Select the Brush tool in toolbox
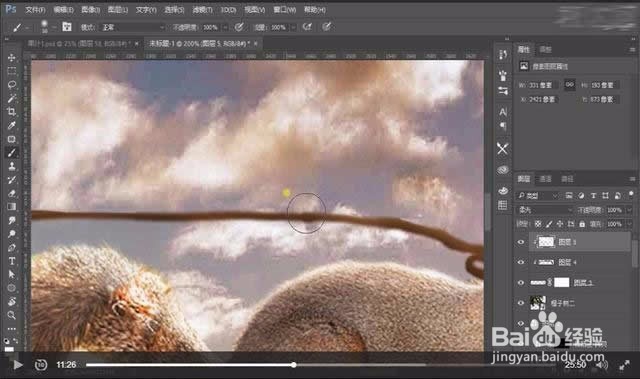 click(x=11, y=153)
